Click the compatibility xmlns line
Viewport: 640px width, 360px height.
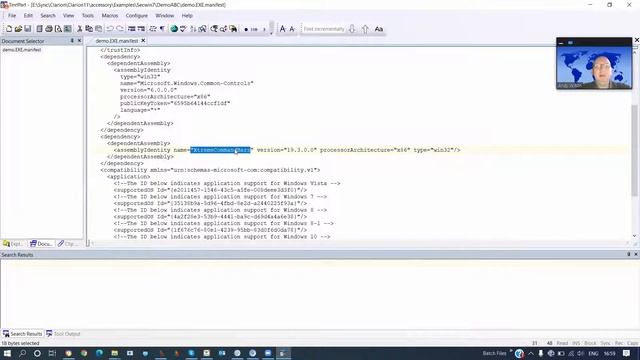[x=210, y=170]
